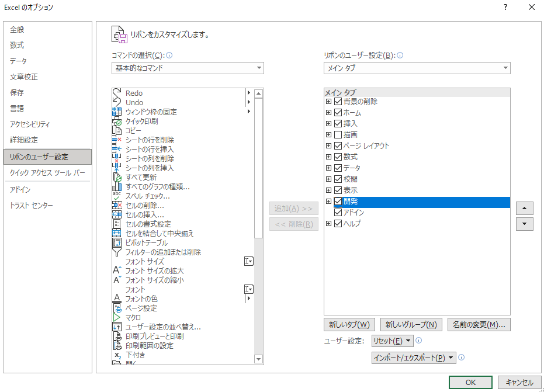Click the info icon next to インポート/エクスポート
The width and height of the screenshot is (544, 392).
pyautogui.click(x=462, y=358)
